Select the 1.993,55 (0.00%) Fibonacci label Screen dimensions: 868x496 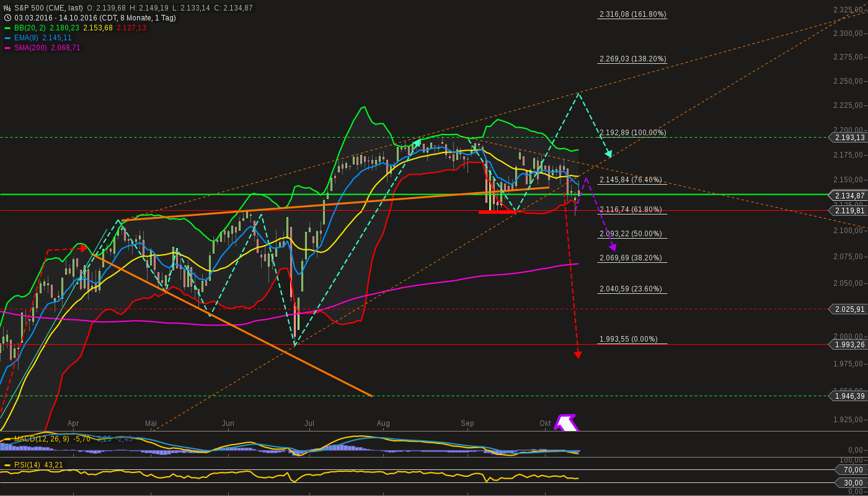[x=629, y=339]
